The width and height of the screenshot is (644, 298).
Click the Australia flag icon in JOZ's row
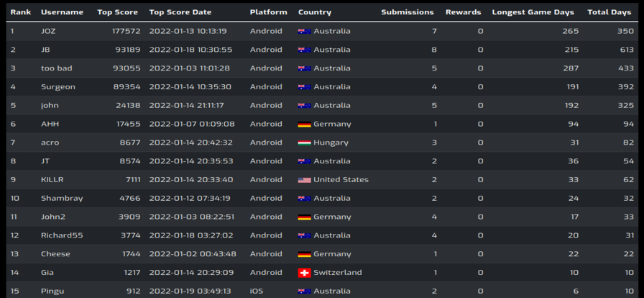coord(304,31)
